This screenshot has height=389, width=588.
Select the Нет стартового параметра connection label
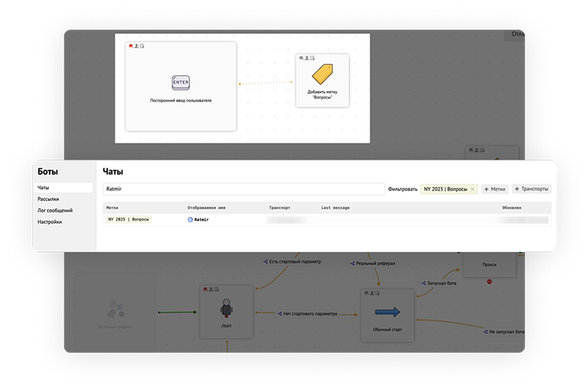click(310, 314)
